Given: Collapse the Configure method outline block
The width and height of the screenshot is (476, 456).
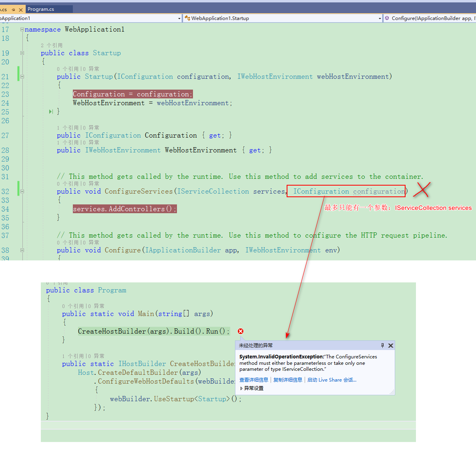Looking at the screenshot, I should [x=22, y=250].
